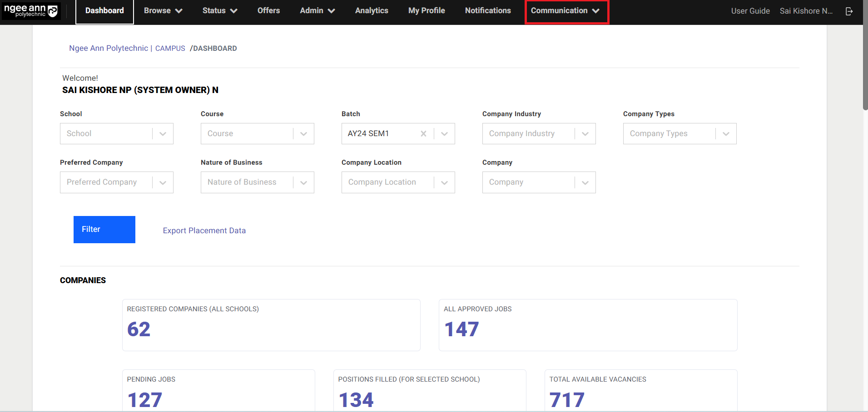Open the Company Industry dropdown
Screen dimensions: 868x412
pos(585,134)
